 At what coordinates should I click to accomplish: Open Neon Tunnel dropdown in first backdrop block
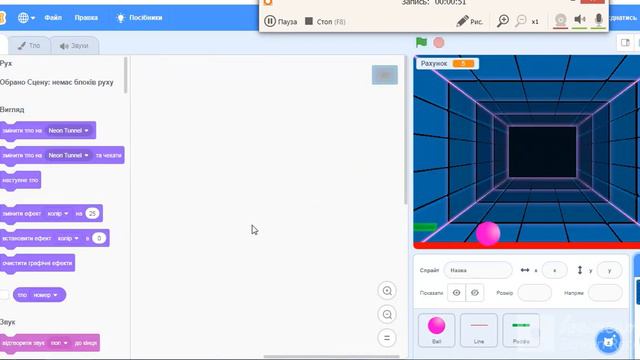click(68, 131)
